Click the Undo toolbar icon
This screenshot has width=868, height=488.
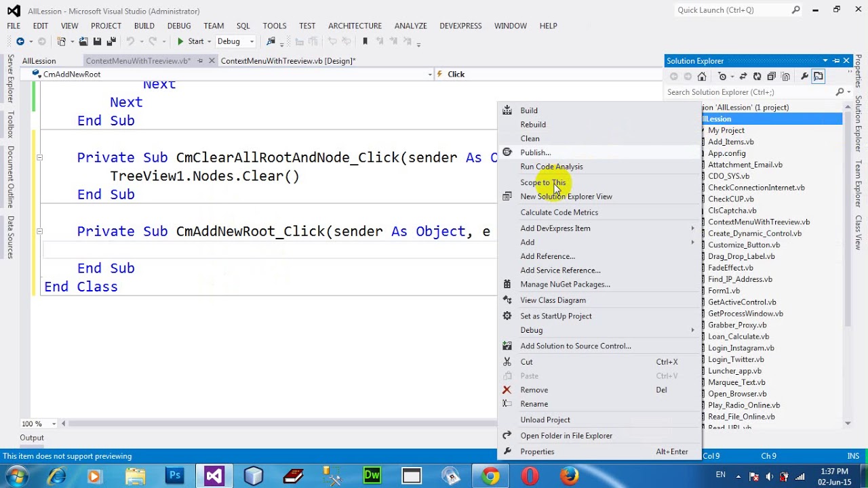130,41
